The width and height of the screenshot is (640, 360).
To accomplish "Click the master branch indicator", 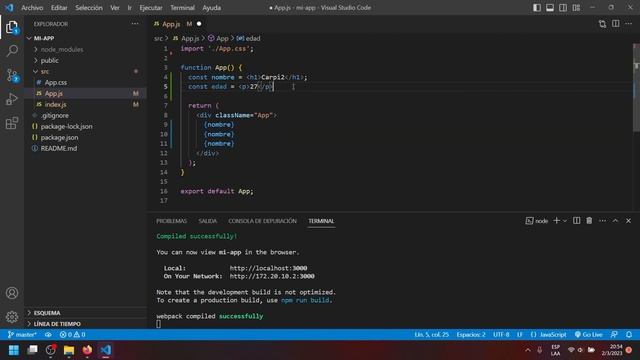I will 22,334.
